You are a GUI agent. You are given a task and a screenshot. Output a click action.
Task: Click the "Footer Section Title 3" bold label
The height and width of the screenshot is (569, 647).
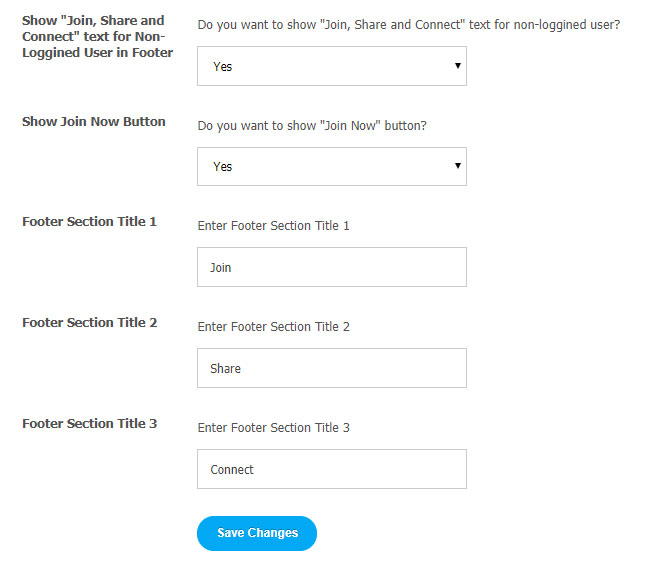89,424
